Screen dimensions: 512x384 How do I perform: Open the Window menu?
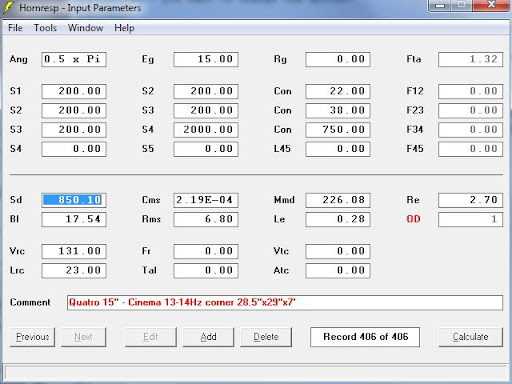86,28
